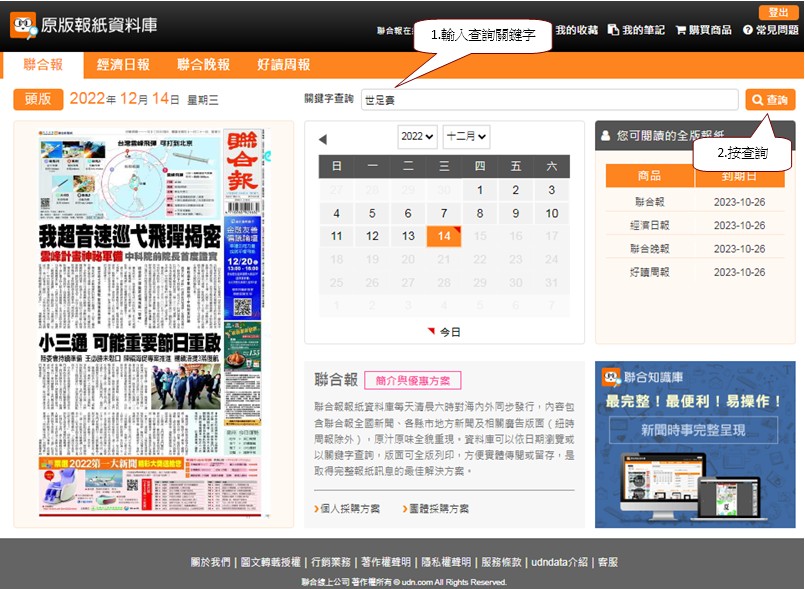The height and width of the screenshot is (589, 805).
Task: Open the month 十二月 dropdown
Action: pos(466,136)
